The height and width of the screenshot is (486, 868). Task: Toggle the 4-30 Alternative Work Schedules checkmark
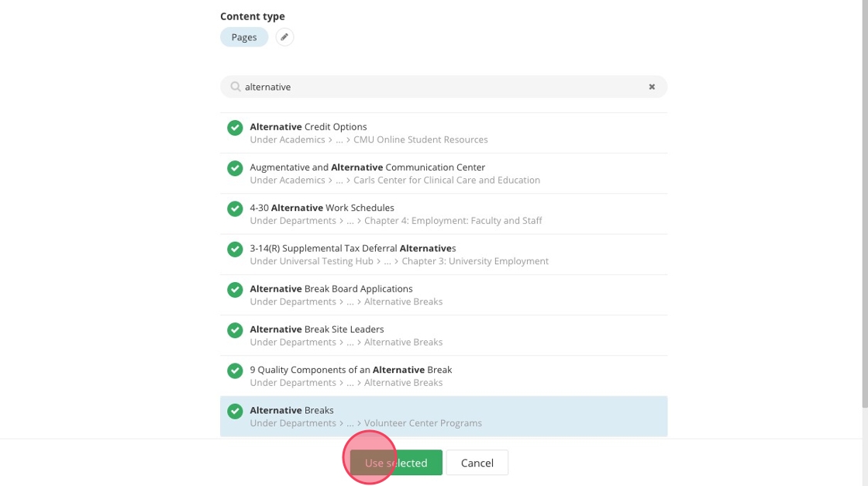[x=235, y=209]
